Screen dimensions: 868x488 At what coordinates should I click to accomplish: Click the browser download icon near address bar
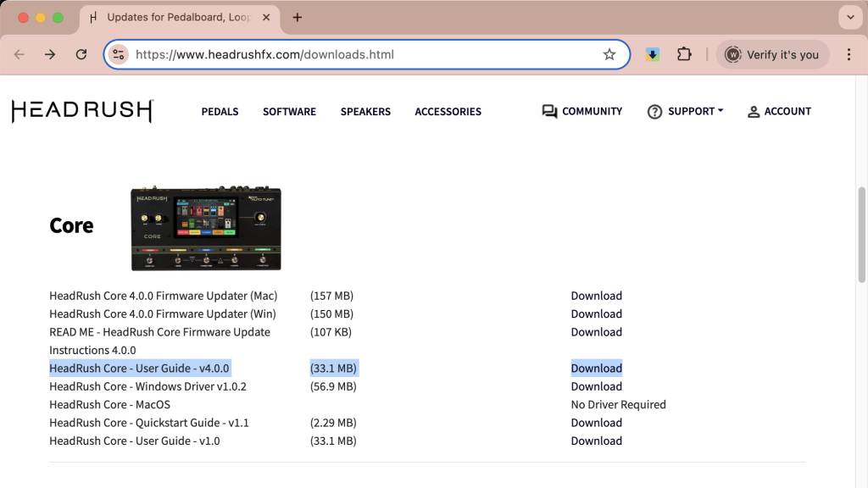(x=652, y=53)
